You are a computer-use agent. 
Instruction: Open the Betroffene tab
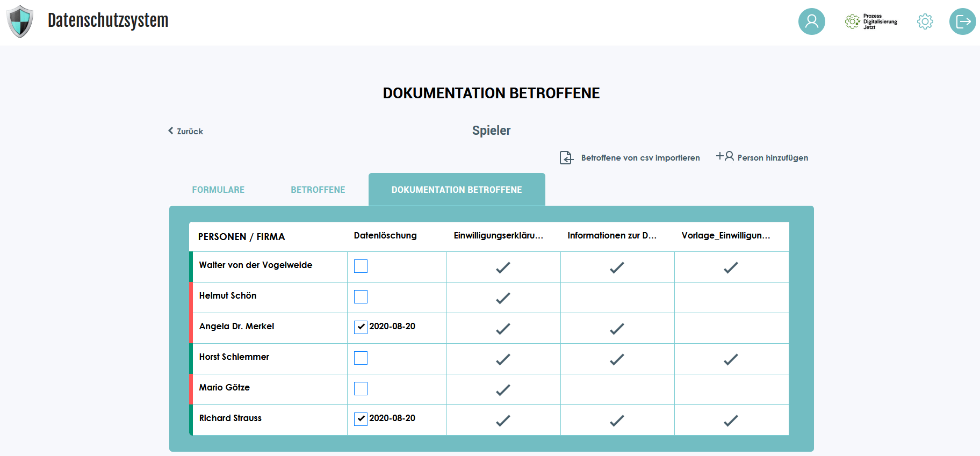tap(318, 190)
